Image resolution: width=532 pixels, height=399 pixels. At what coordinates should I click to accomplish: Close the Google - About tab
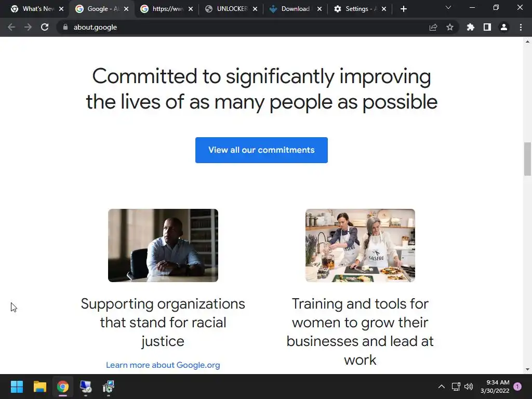(126, 9)
